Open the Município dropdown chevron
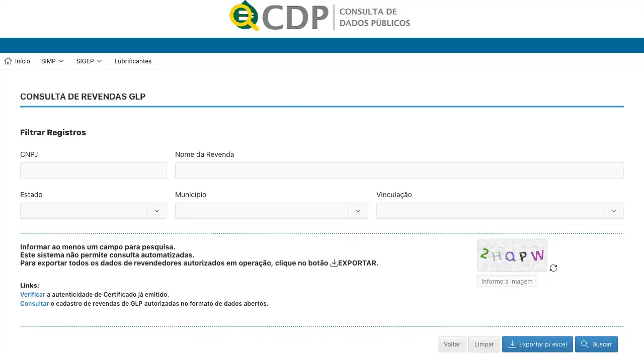Screen dimensions: 644x354 [x=358, y=211]
